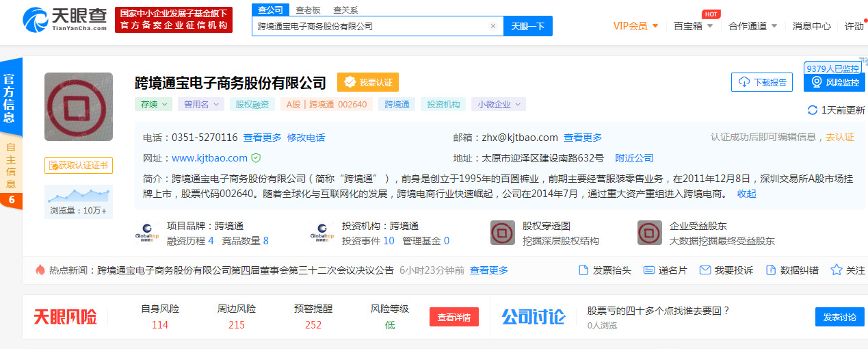
Task: Expand the 存续 status dropdown
Action: [153, 105]
